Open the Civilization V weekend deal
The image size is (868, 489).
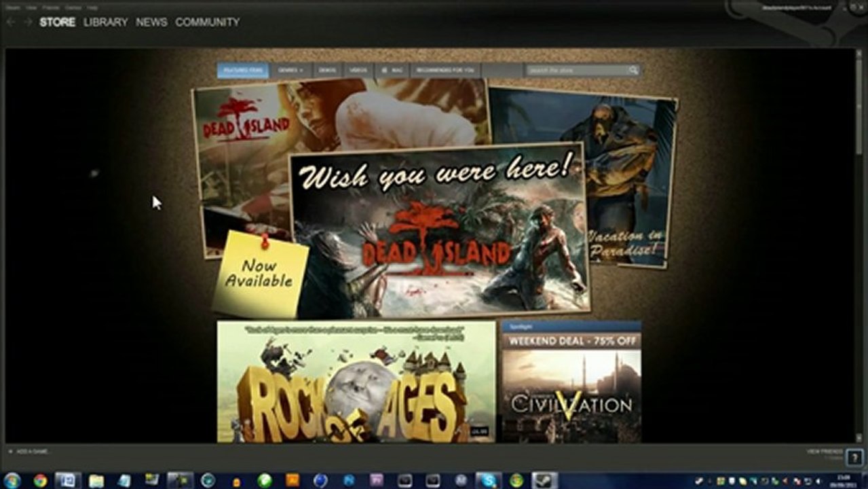tap(571, 396)
